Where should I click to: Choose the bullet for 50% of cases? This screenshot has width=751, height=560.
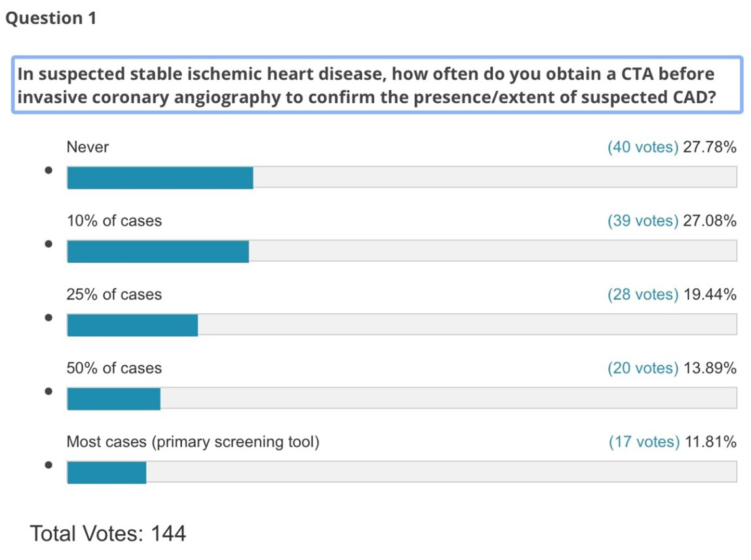coord(48,392)
